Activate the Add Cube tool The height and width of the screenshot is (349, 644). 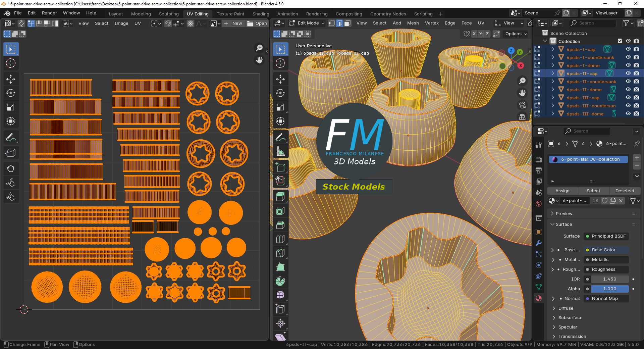point(280,167)
